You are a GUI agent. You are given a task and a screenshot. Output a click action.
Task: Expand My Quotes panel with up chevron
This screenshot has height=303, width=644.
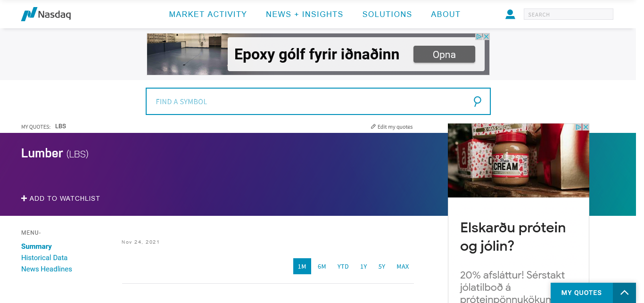[x=624, y=293]
